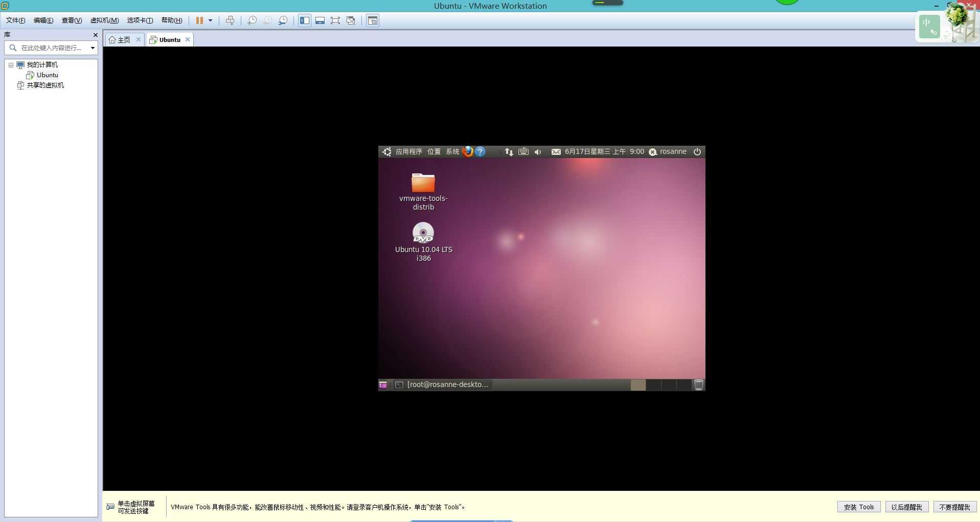Open the 帮助(H) menu
The width and height of the screenshot is (980, 522).
pyautogui.click(x=172, y=20)
